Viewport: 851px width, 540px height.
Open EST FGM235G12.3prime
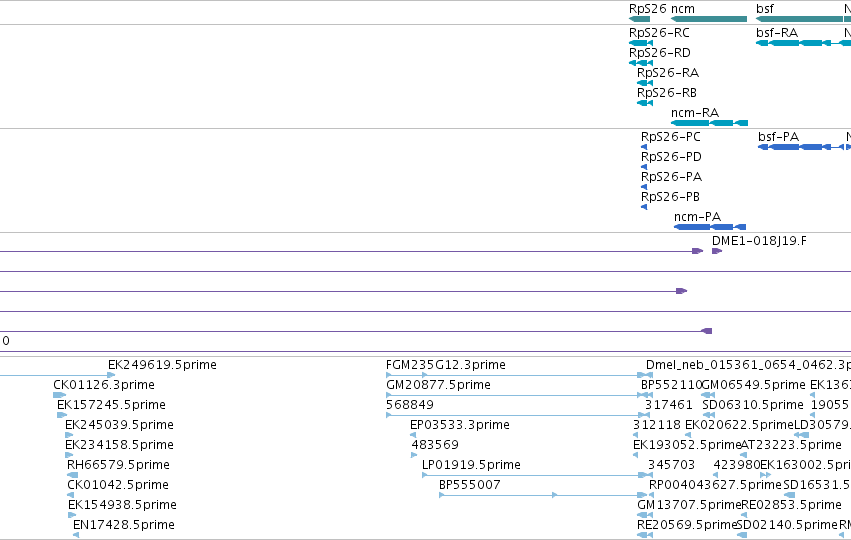pyautogui.click(x=446, y=365)
